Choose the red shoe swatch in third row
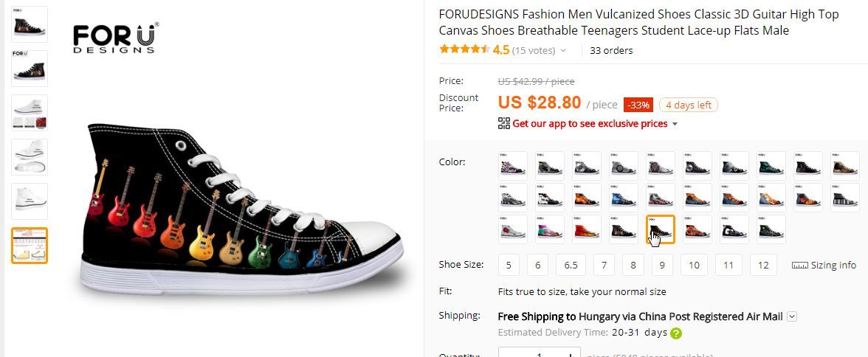The image size is (868, 357). pos(587,229)
